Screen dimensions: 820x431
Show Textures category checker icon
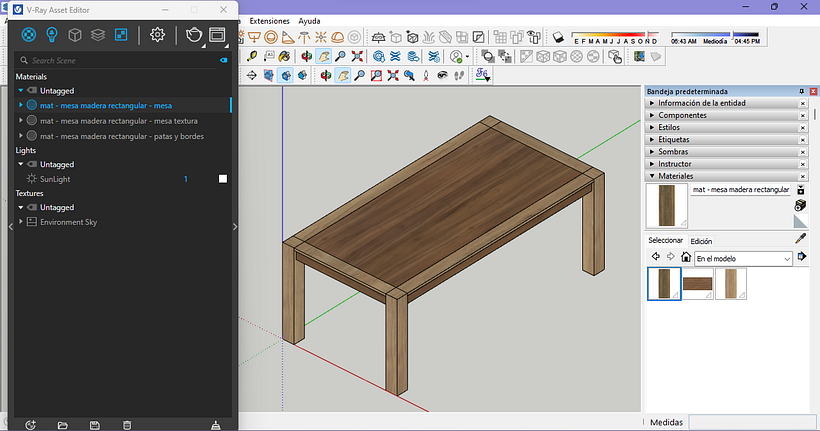121,35
